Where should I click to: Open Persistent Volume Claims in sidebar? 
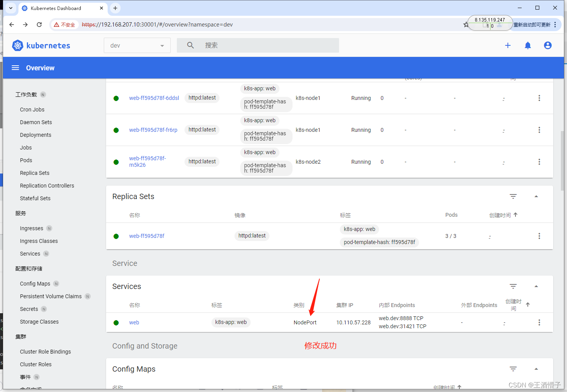pos(51,296)
